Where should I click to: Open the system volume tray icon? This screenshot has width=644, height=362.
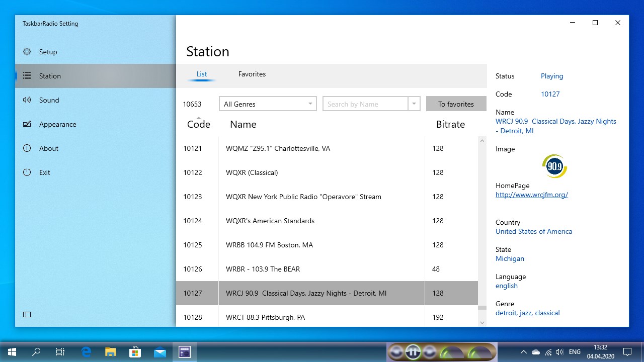pyautogui.click(x=559, y=352)
